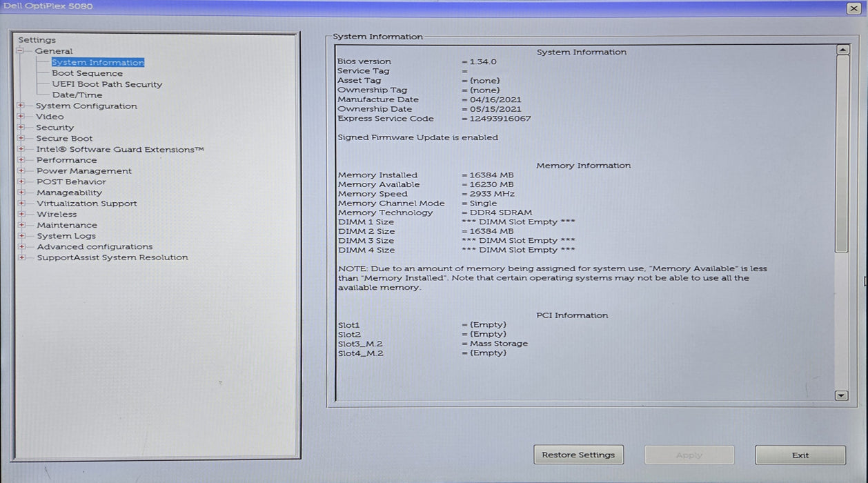Viewport: 868px width, 483px height.
Task: Select the Manageability label
Action: (69, 193)
